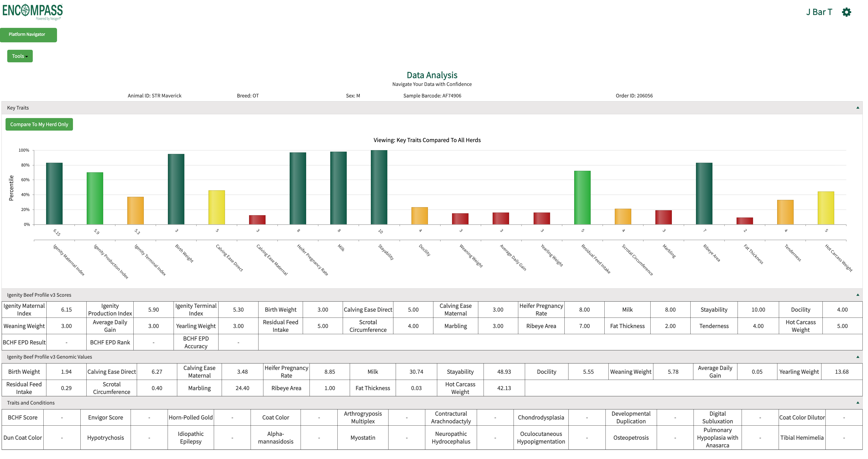Click the Residual Feed Intake green bar
The height and width of the screenshot is (459, 868).
582,198
